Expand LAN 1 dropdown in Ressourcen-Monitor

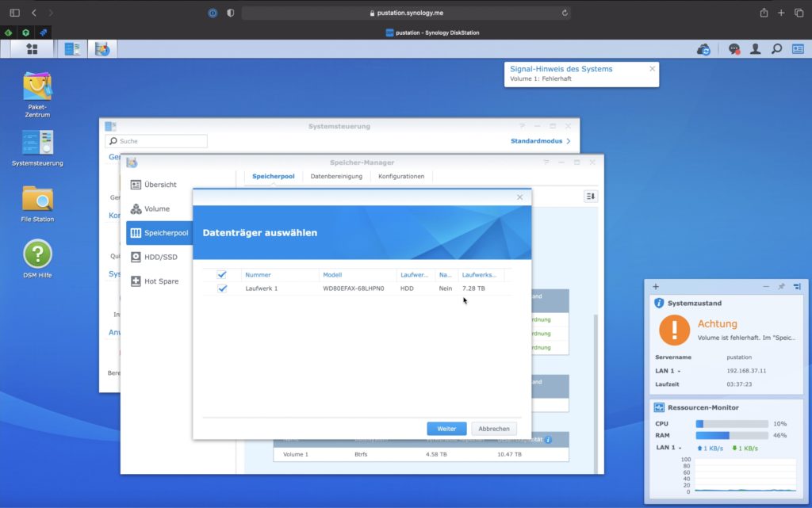tap(669, 448)
